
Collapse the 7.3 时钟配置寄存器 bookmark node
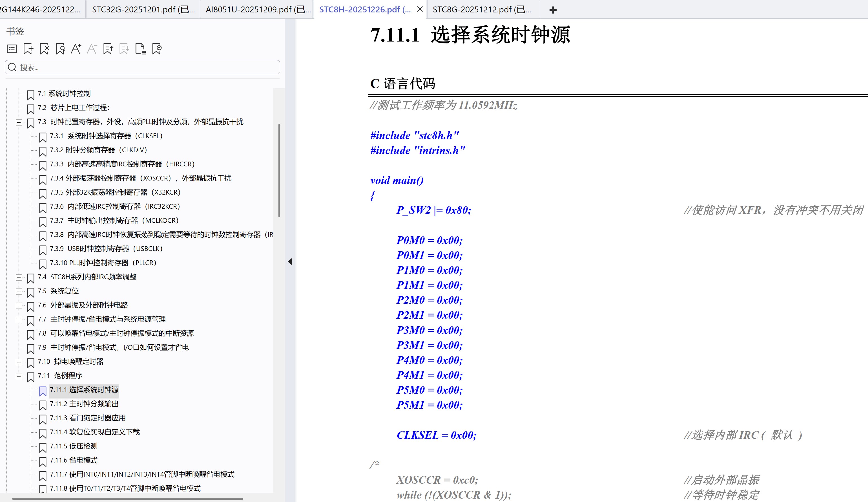pyautogui.click(x=19, y=122)
